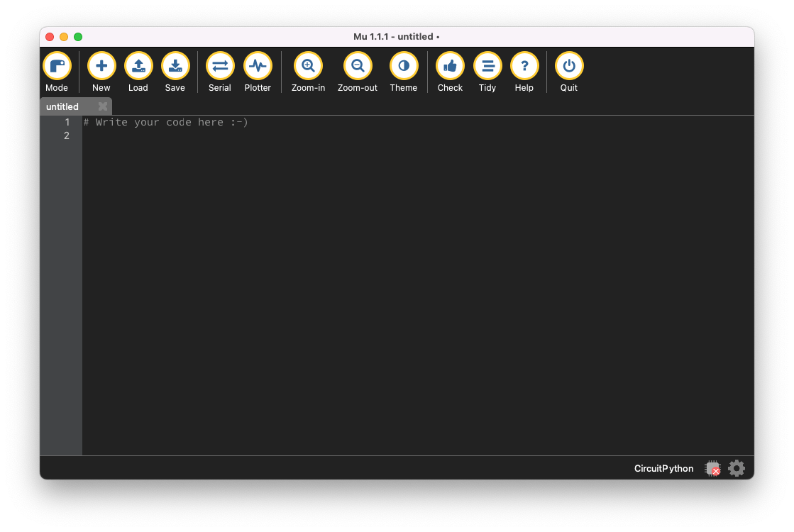Place cursor on empty line 2

pyautogui.click(x=418, y=135)
